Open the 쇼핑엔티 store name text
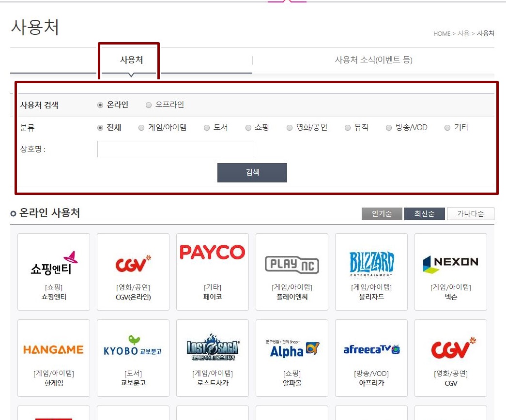The image size is (506, 420). coord(54,297)
